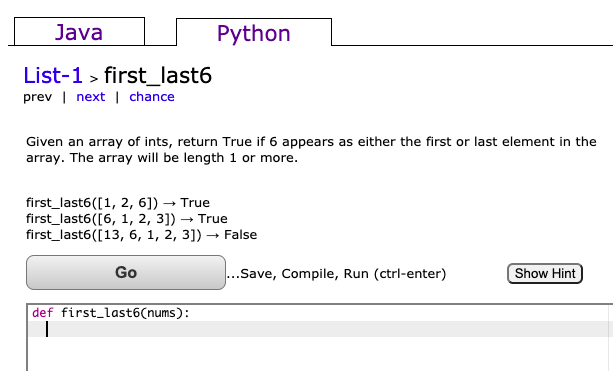Image resolution: width=613 pixels, height=371 pixels.
Task: Click the breadcrumb arrow after List-1
Action: click(93, 79)
